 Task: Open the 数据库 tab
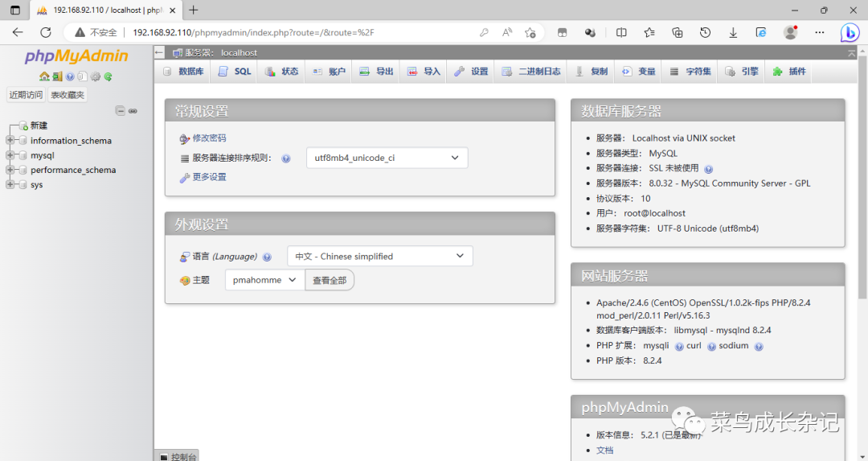tap(183, 72)
